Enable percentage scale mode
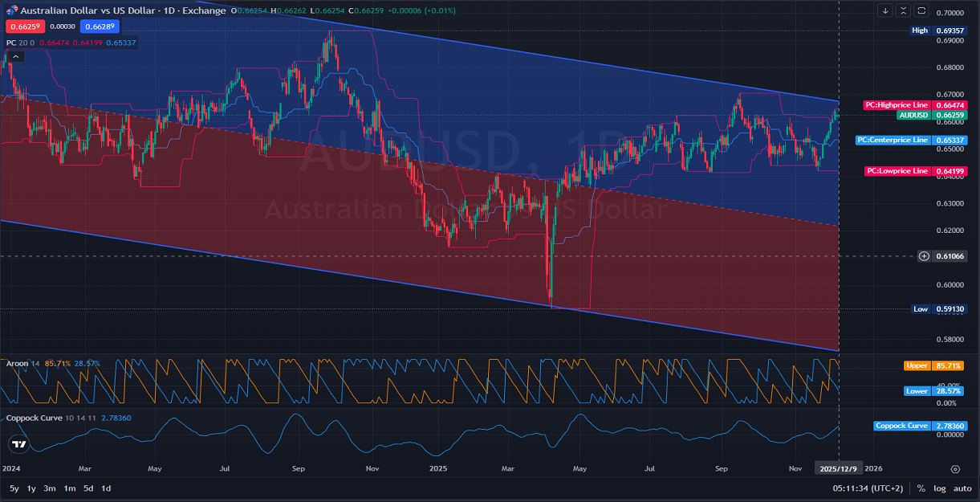The image size is (980, 502). pyautogui.click(x=921, y=488)
